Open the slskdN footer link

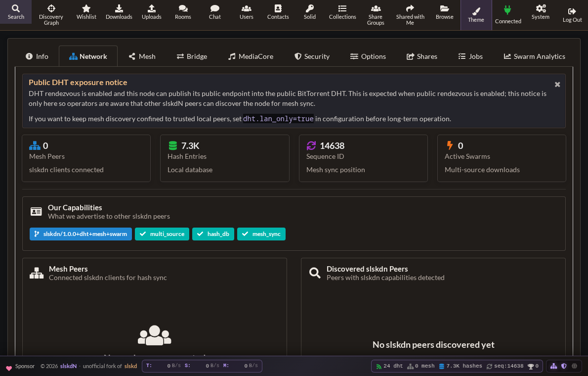[x=68, y=366]
